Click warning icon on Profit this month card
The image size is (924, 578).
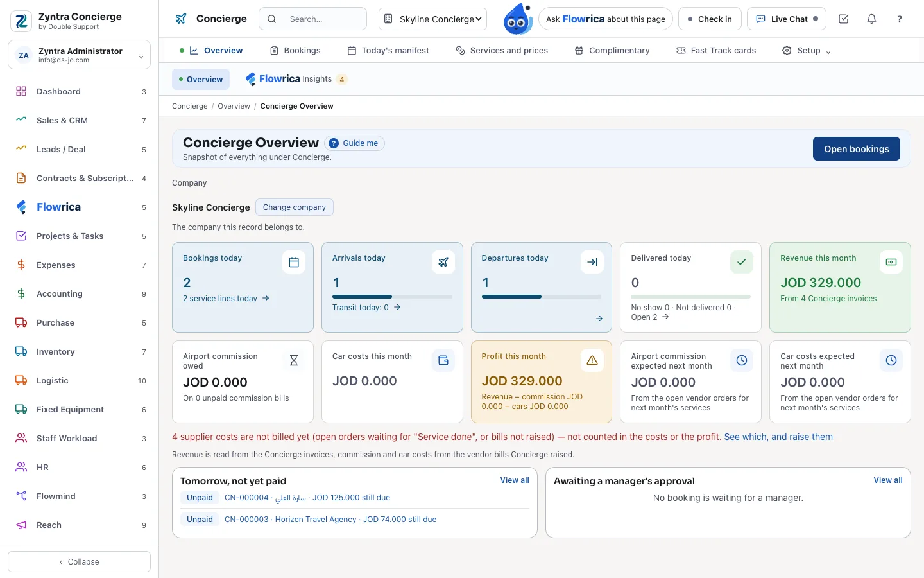click(x=592, y=360)
